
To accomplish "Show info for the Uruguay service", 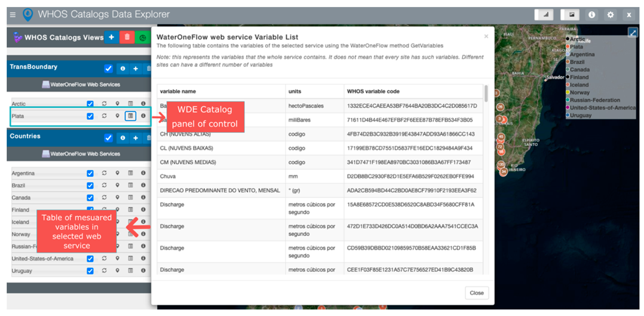I will [x=143, y=270].
